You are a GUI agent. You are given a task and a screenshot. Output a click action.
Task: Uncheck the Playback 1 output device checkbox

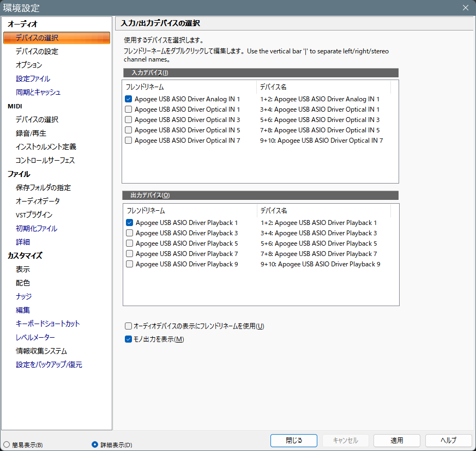click(129, 223)
